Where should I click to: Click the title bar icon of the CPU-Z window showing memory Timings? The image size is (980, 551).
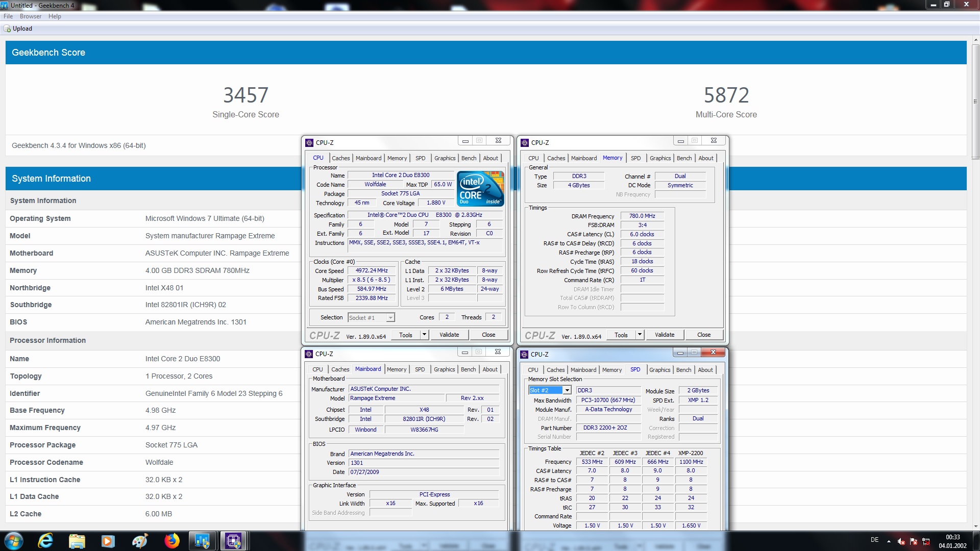click(x=524, y=142)
